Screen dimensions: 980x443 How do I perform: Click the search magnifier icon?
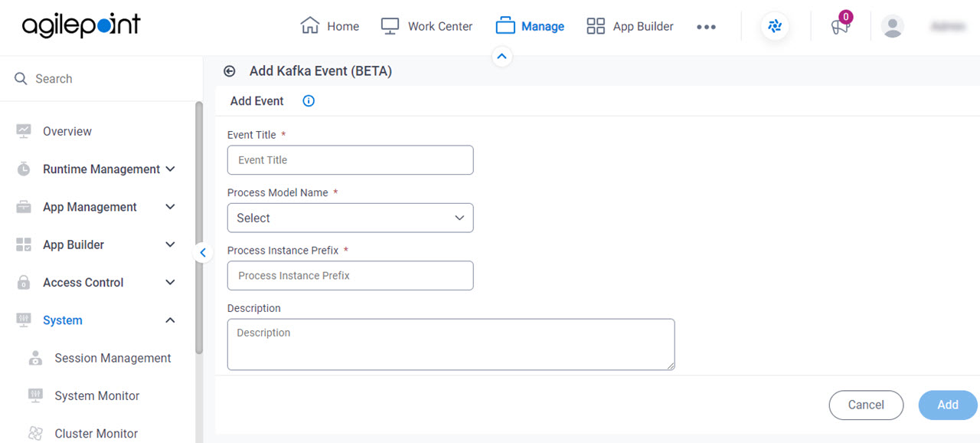coord(21,79)
